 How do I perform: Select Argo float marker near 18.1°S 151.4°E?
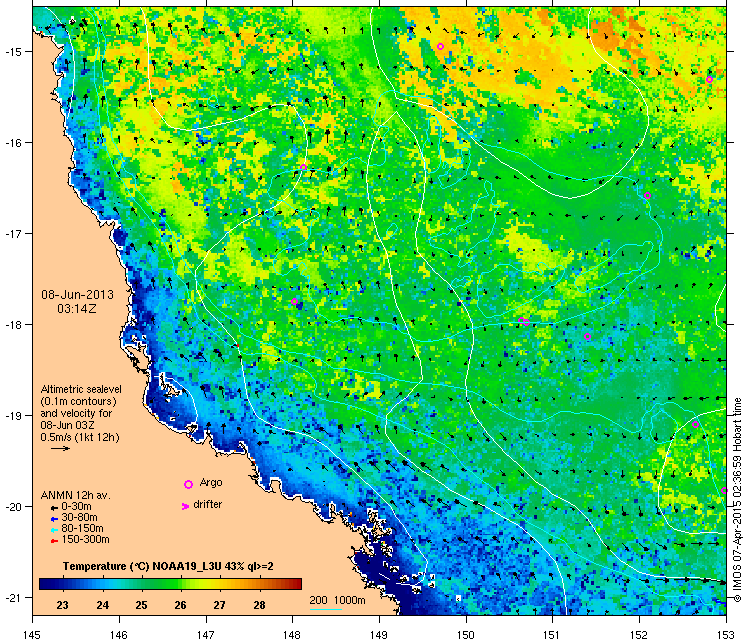(588, 337)
